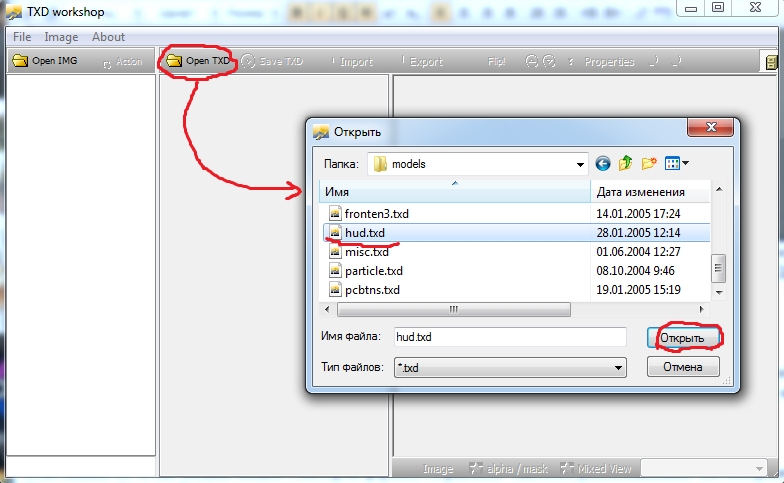Click the Open TXD toolbar button
The image size is (784, 483).
click(x=198, y=61)
